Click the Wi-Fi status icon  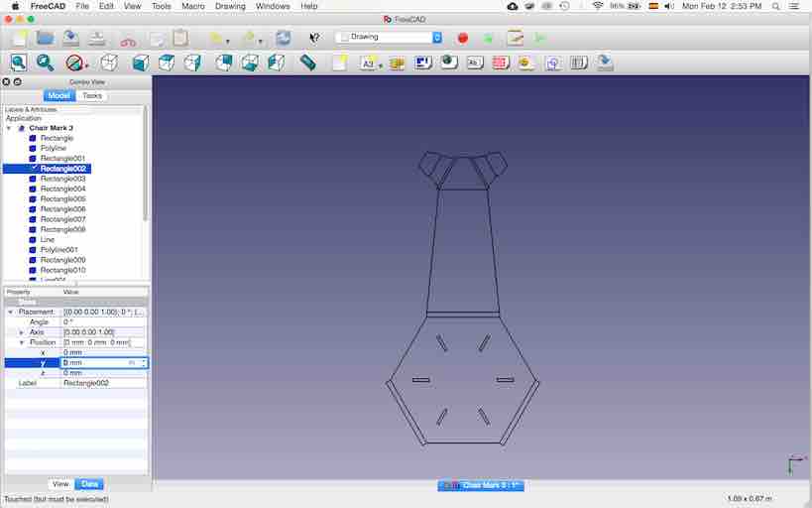598,6
